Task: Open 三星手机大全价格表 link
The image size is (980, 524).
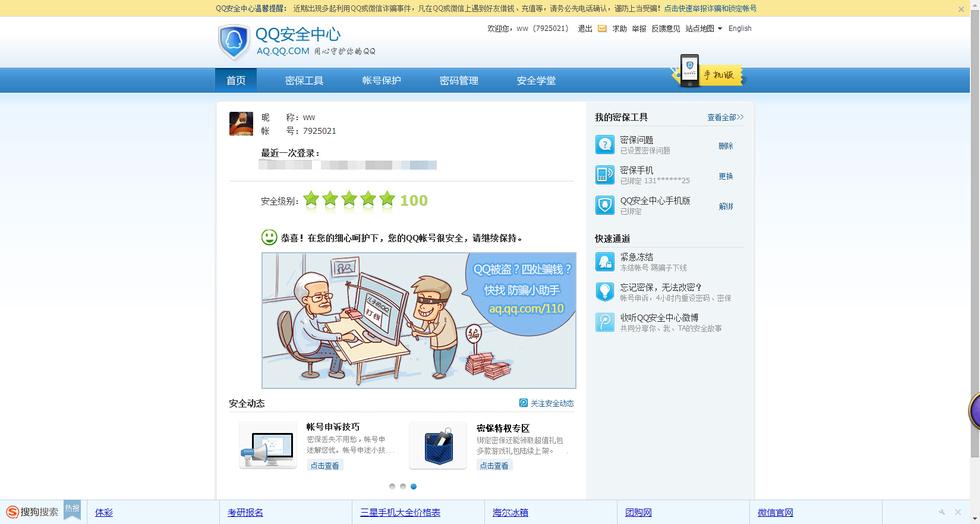Action: tap(400, 512)
